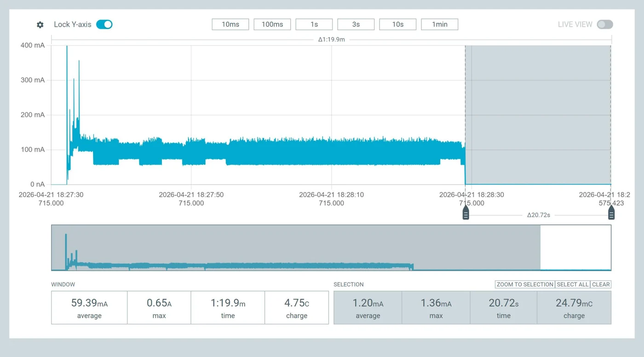Grab the left selection cursor handle
The width and height of the screenshot is (644, 357).
(x=466, y=213)
